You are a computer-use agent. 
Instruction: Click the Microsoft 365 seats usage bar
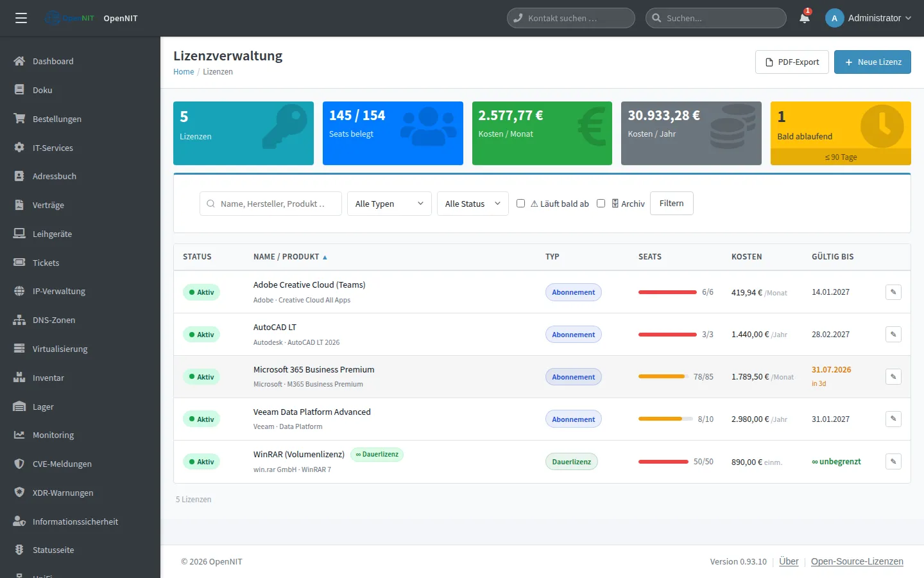[x=663, y=376]
